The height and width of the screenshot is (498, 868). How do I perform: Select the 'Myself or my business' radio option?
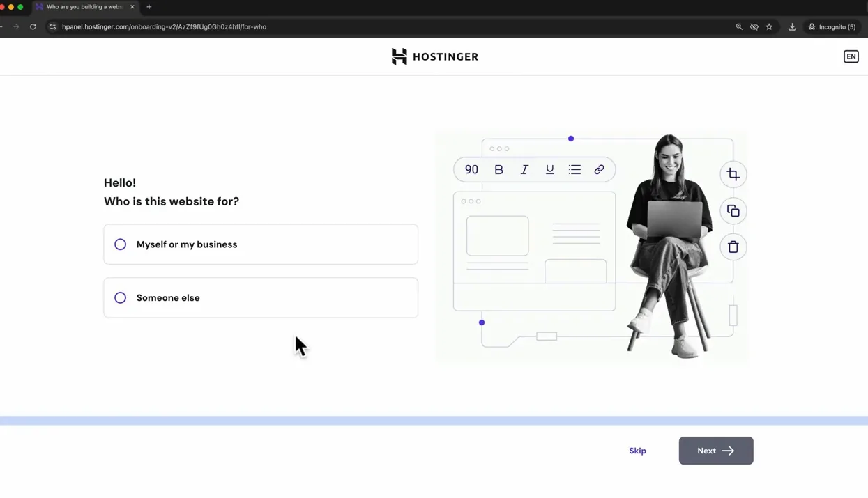tap(261, 244)
